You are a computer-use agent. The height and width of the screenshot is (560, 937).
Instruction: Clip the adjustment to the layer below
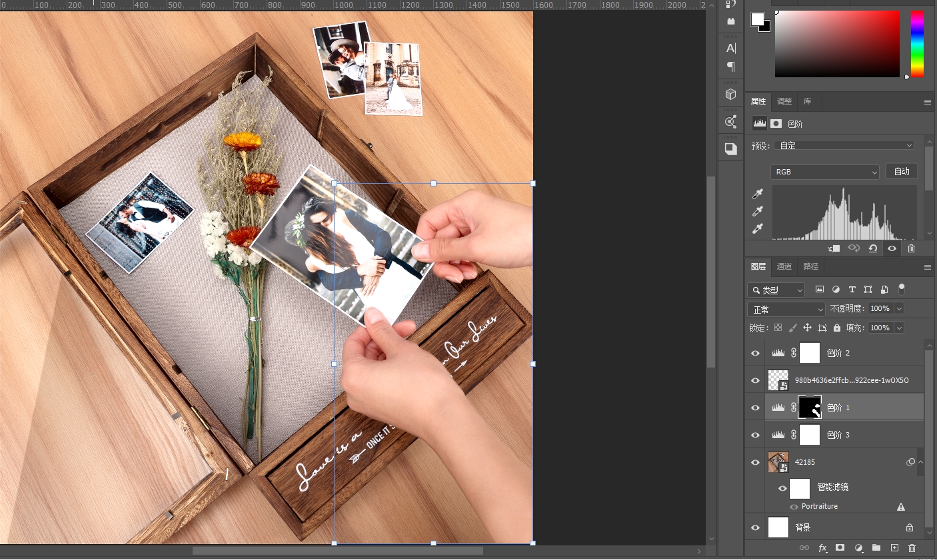coord(834,248)
